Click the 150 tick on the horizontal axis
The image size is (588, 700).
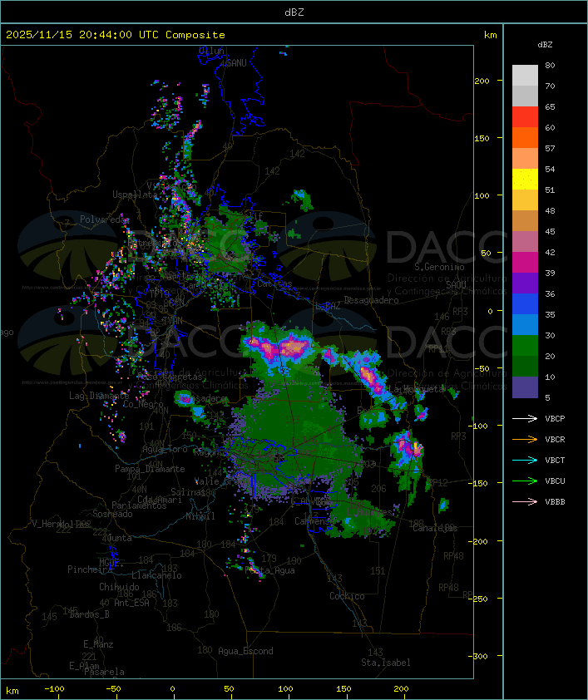343,689
